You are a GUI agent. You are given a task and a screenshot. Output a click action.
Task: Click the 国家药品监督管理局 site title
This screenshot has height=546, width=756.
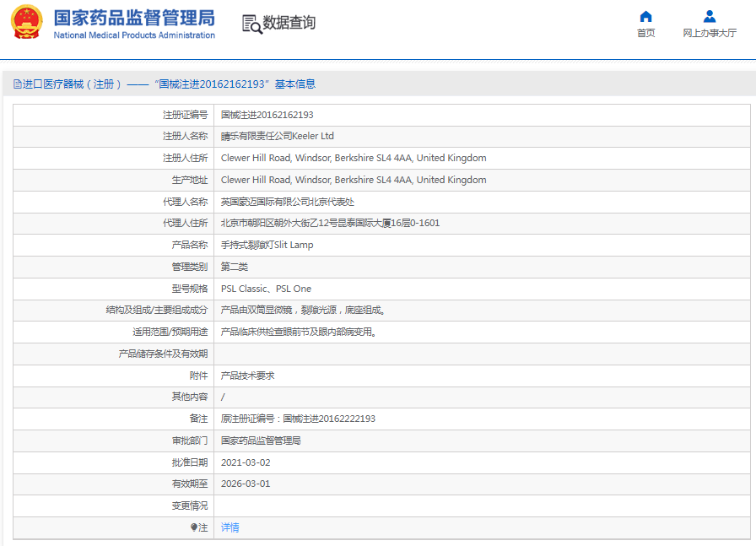(134, 18)
